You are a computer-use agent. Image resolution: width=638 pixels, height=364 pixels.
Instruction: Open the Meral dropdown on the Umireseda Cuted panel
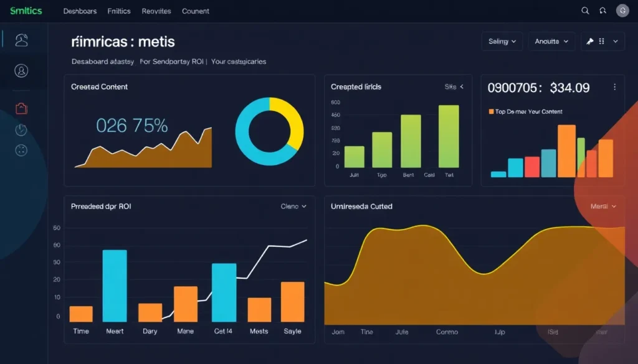point(602,206)
